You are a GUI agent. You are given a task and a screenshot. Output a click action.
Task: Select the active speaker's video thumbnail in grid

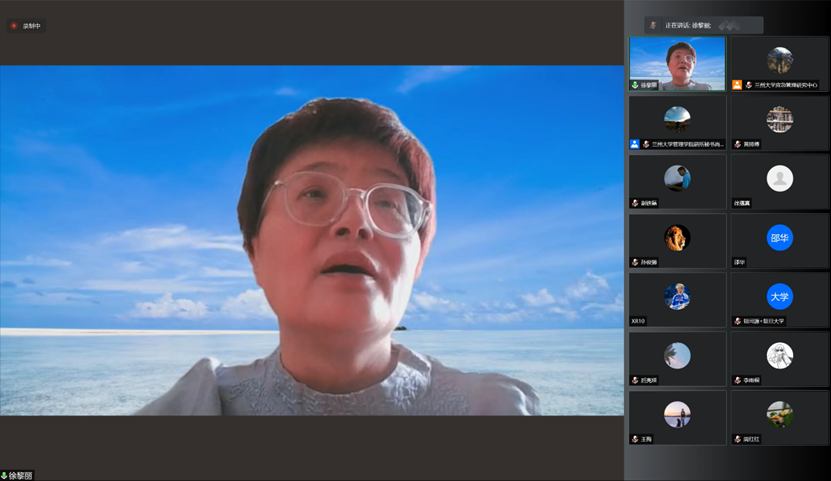click(x=677, y=63)
